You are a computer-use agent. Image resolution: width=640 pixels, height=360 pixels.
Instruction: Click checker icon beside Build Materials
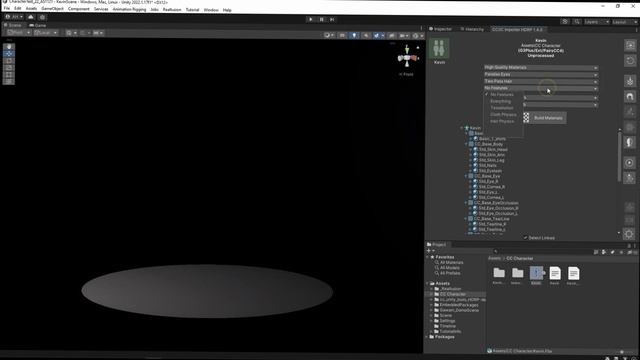coord(526,118)
